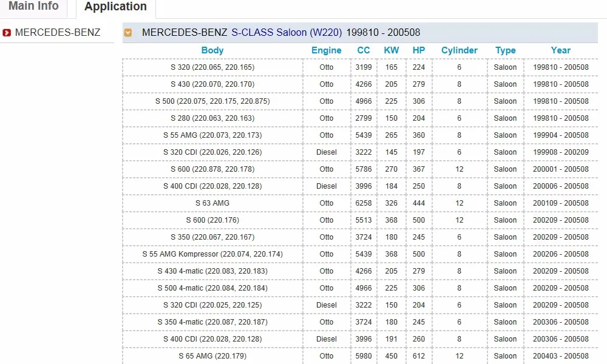Screen dimensions: 607x364
Task: Select S 500 (220.075, 220.175, 220.875) cell
Action: coord(212,101)
